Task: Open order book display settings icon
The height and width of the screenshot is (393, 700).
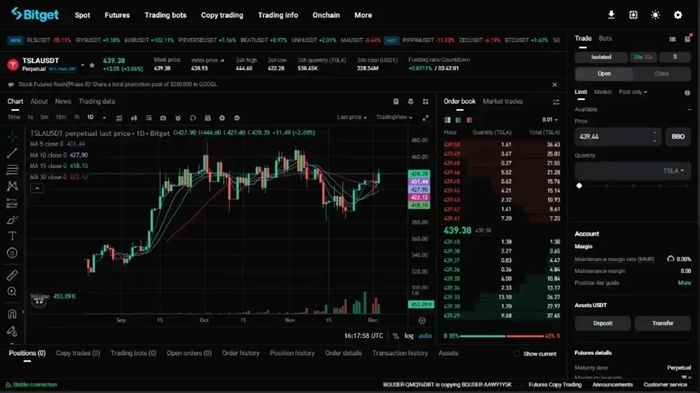Action: point(556,102)
